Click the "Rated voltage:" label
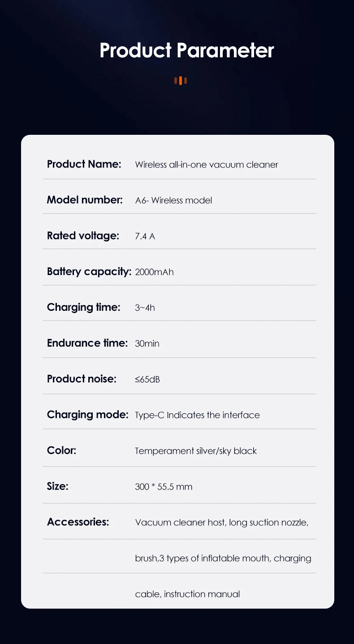The image size is (354, 644). coord(83,236)
